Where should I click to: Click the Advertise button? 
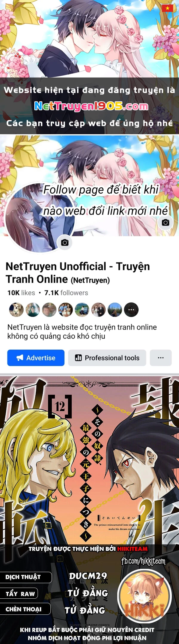[36, 358]
